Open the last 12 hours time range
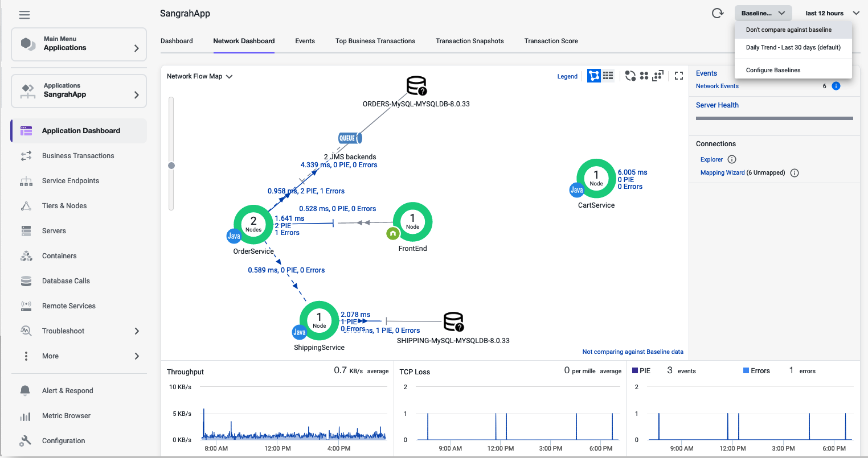 pos(832,13)
